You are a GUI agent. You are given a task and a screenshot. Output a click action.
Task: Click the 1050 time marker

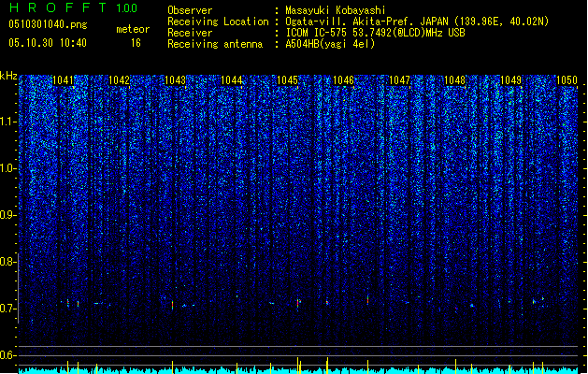coord(566,80)
